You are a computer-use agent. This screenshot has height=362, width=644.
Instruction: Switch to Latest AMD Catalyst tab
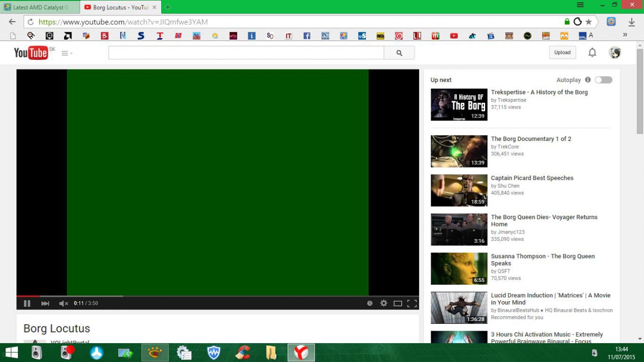pos(40,7)
